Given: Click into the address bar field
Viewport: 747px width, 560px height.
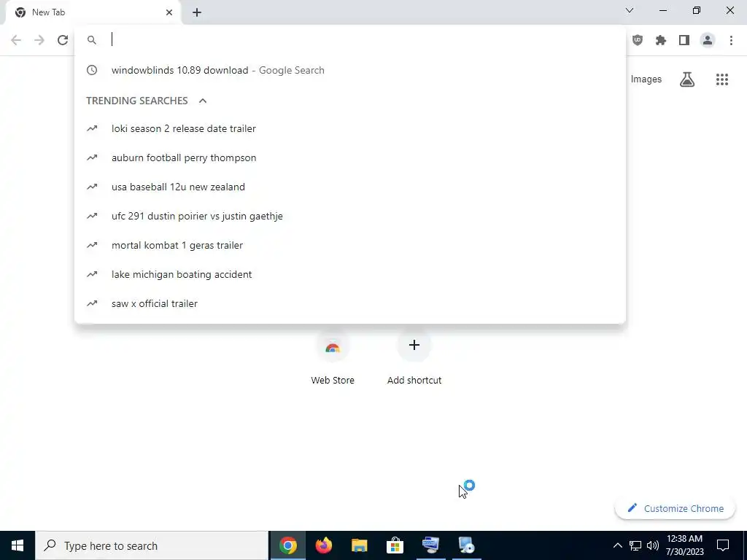Looking at the screenshot, I should coord(350,40).
